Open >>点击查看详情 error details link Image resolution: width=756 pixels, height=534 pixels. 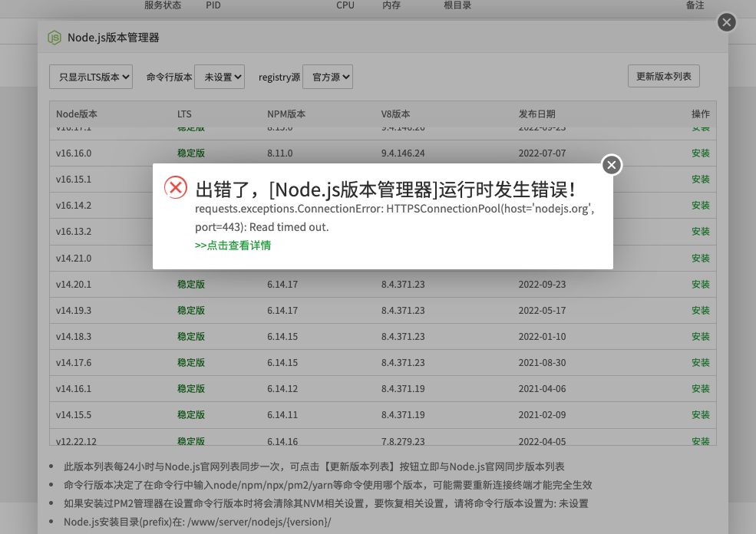click(233, 246)
